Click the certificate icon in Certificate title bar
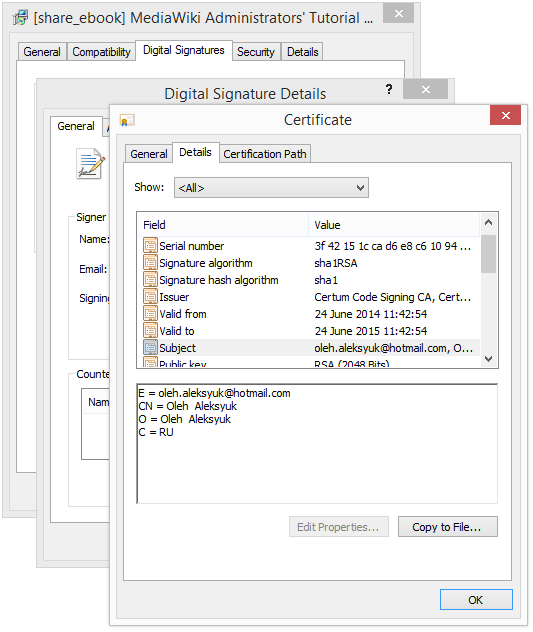Screen dimensions: 533x632 (127, 120)
